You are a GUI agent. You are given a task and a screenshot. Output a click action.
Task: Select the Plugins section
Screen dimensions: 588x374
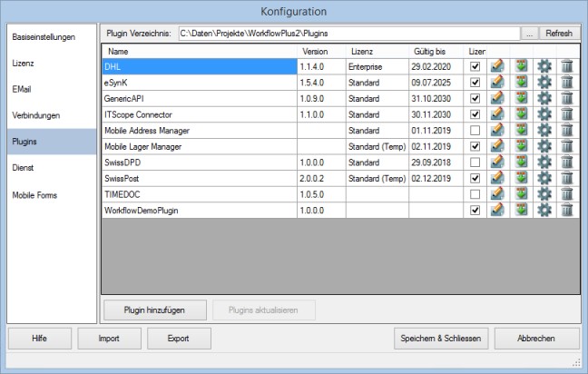pos(52,142)
